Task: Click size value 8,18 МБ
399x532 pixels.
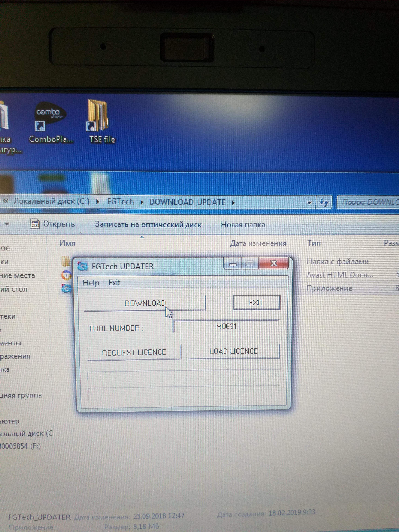Action: point(146,526)
